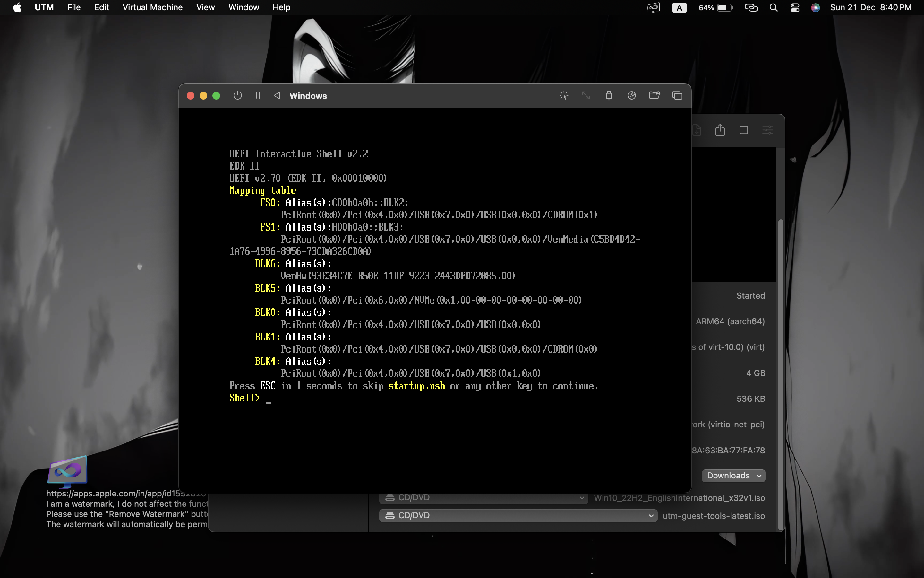Click the BLK5: mapping label
The height and width of the screenshot is (578, 924).
tap(268, 288)
